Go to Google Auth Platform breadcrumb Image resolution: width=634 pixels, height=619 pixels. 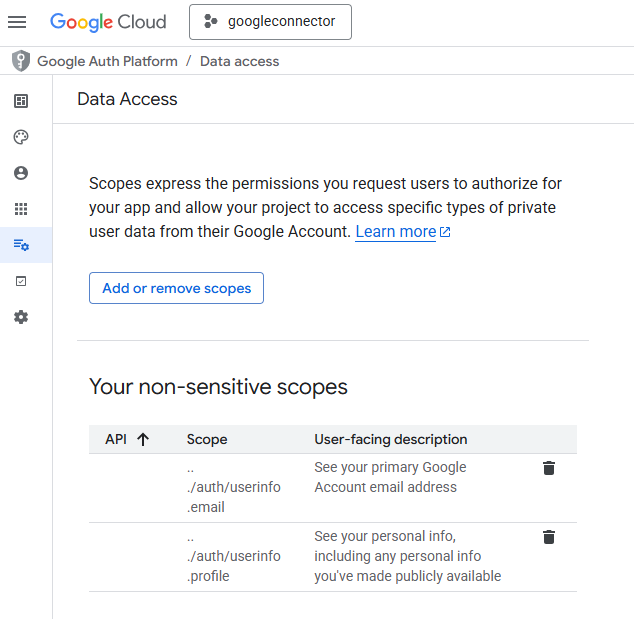click(107, 61)
